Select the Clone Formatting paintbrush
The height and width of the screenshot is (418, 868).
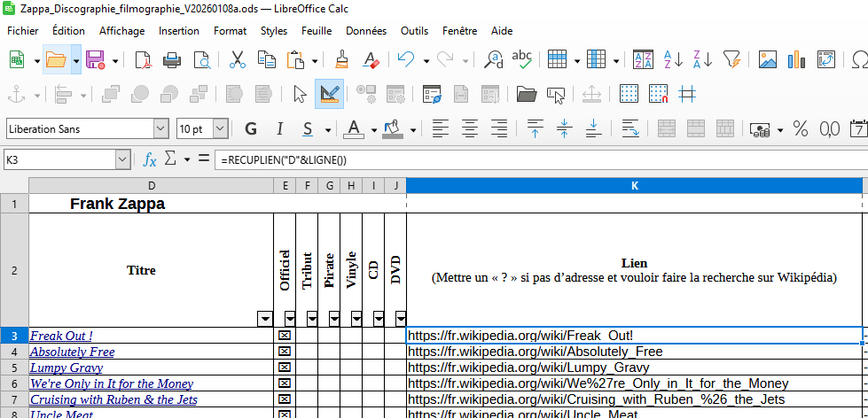[341, 59]
